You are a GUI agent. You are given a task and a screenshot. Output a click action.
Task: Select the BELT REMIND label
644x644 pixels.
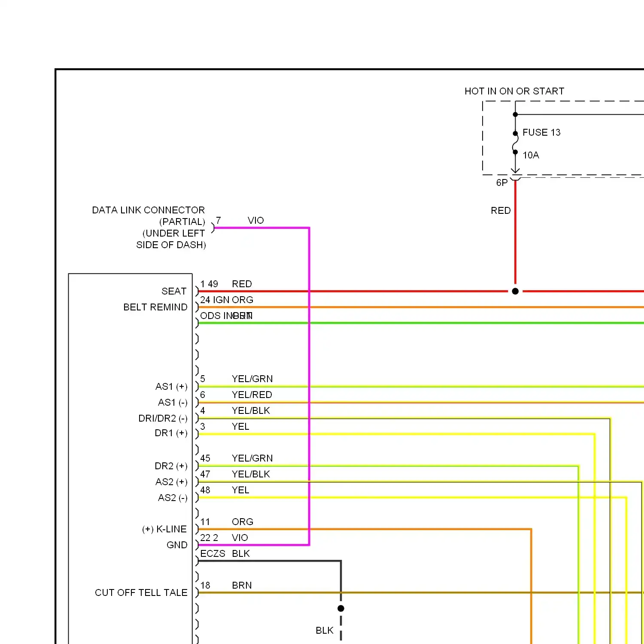pyautogui.click(x=155, y=307)
